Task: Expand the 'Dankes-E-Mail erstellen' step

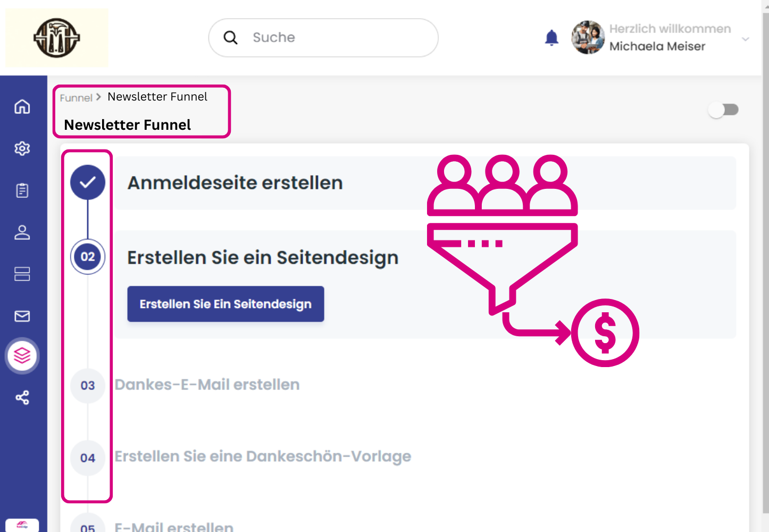Action: [207, 385]
